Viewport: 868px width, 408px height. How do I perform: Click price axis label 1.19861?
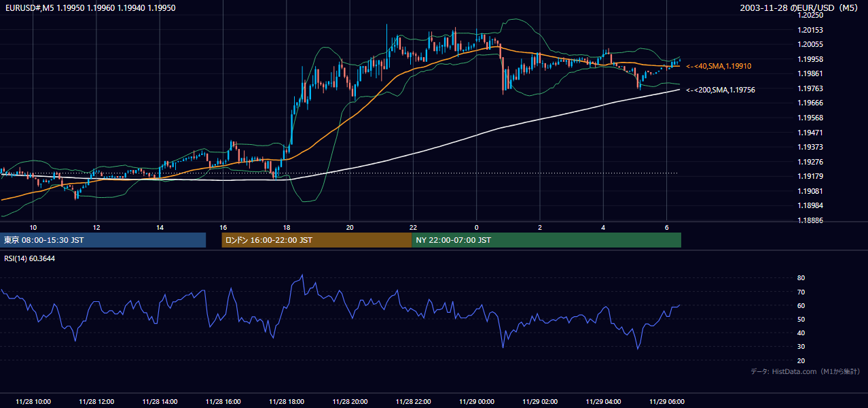pyautogui.click(x=810, y=73)
